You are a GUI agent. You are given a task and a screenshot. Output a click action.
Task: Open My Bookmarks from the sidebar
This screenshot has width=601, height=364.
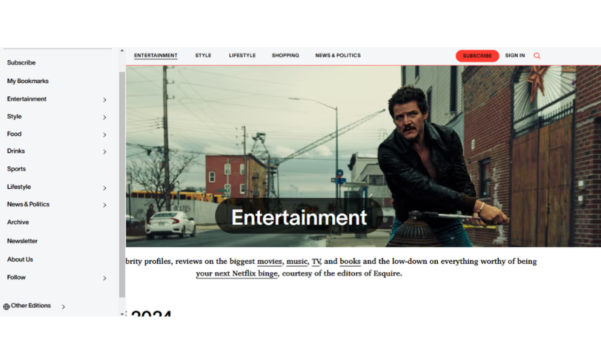pyautogui.click(x=28, y=81)
